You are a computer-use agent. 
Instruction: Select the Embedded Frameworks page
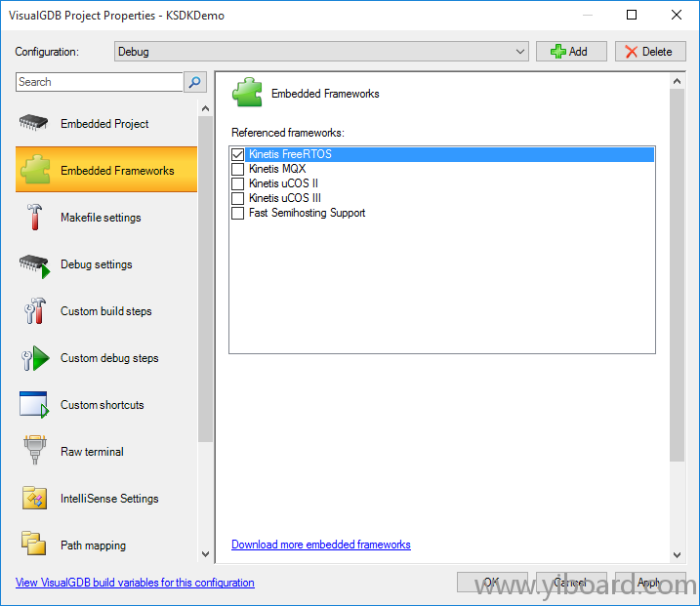[x=106, y=170]
